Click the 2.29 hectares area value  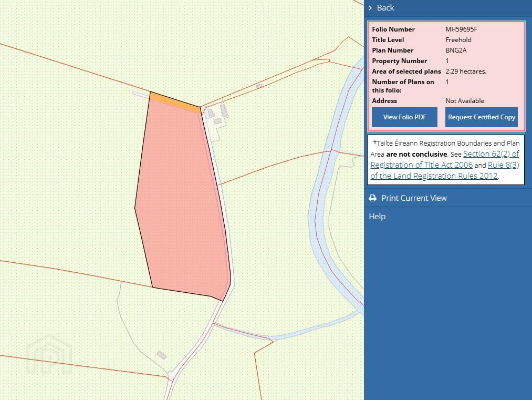[466, 71]
